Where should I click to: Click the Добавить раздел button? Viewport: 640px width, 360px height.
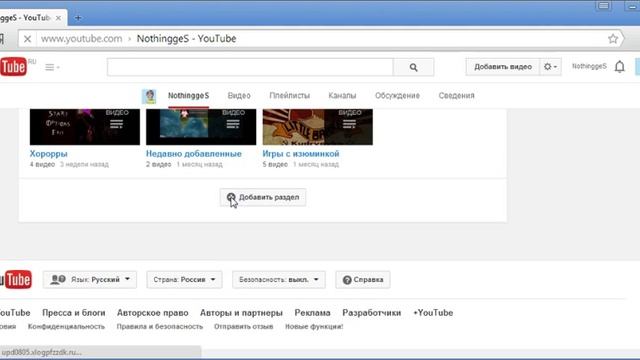(263, 197)
